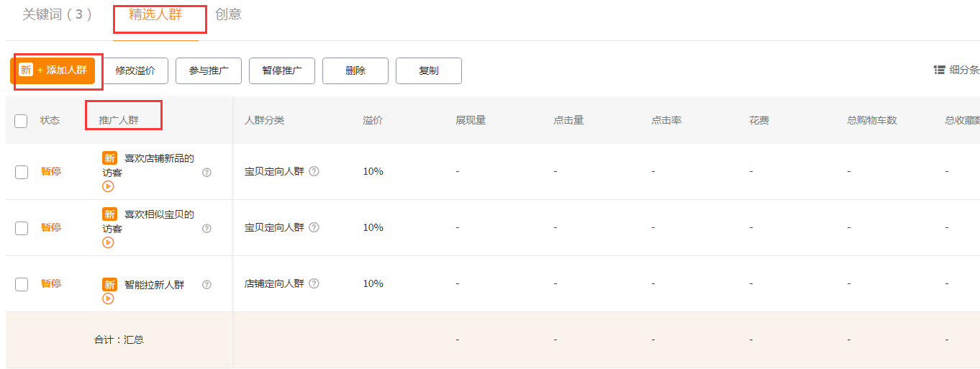Click the 暂停推广 button
This screenshot has height=369, width=980.
tap(282, 70)
